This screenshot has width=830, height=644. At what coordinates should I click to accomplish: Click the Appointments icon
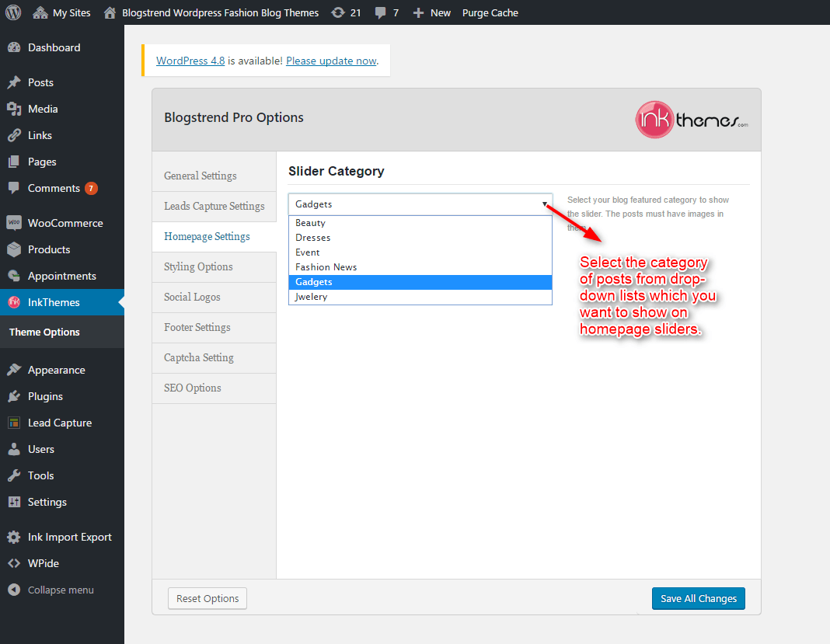click(x=14, y=276)
